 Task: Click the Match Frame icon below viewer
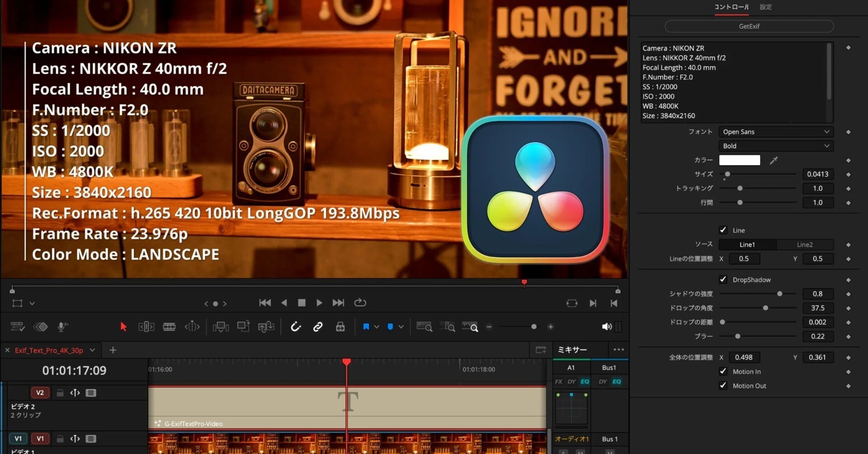pos(572,303)
